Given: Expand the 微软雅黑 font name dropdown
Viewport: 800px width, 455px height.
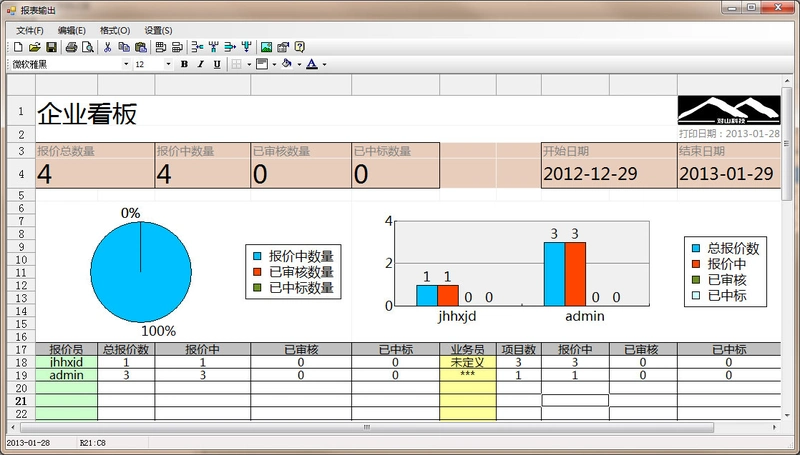Looking at the screenshot, I should (x=126, y=64).
